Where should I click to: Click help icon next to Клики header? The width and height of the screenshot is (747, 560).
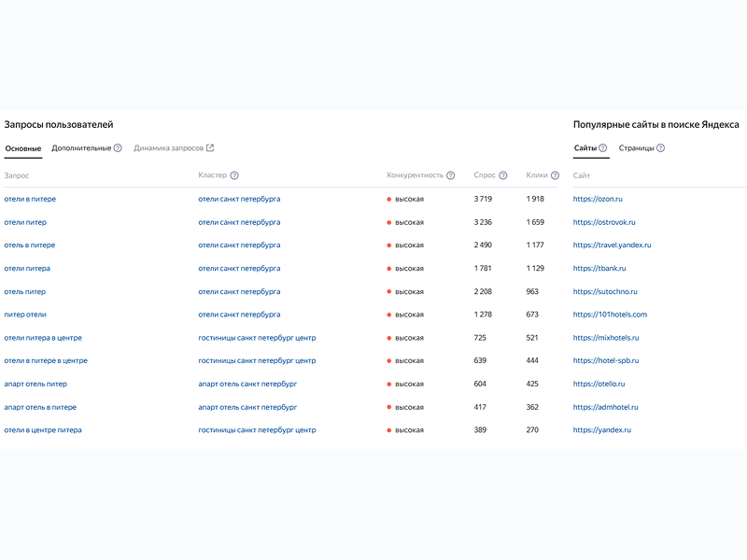(x=555, y=175)
